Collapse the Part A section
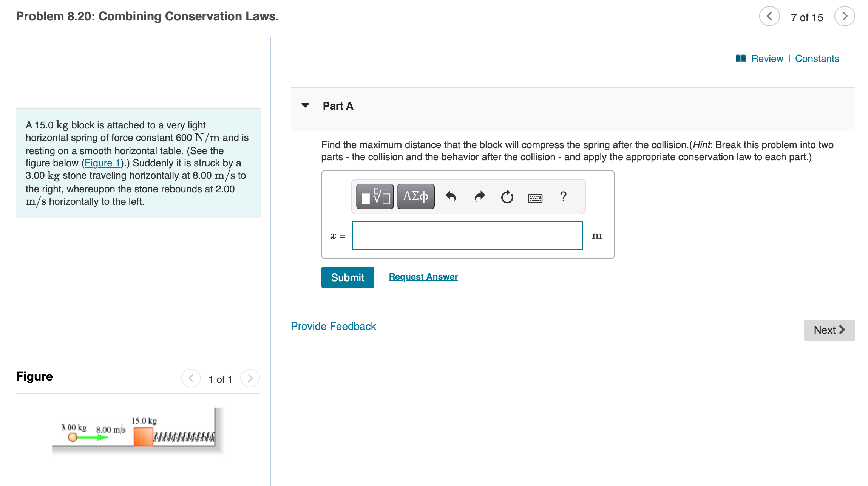Screen dimensions: 868x486 click(x=305, y=105)
